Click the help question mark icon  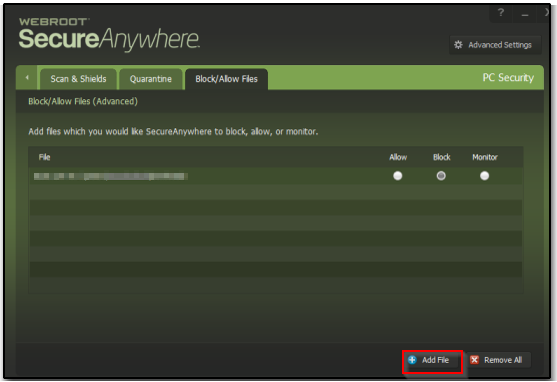[501, 13]
